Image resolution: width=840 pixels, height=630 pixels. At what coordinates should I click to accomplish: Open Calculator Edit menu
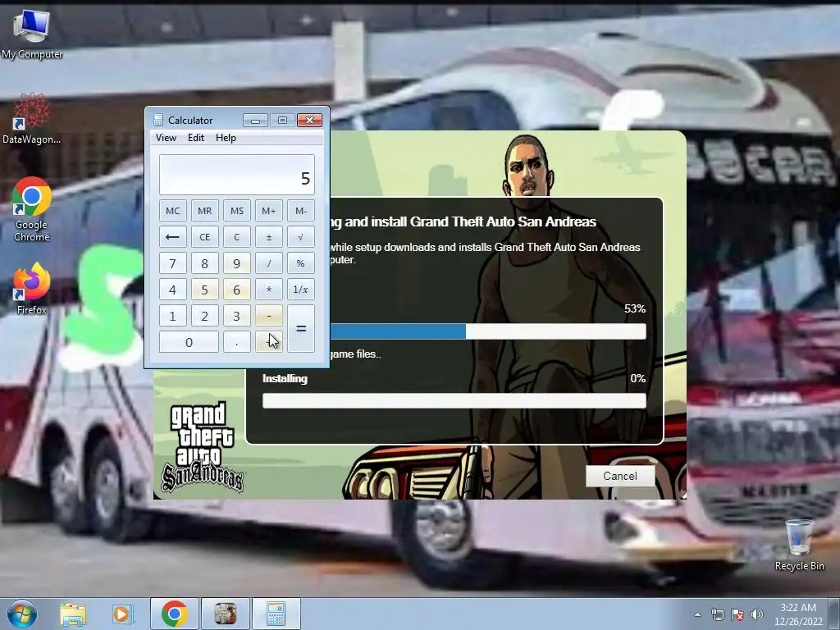point(195,138)
